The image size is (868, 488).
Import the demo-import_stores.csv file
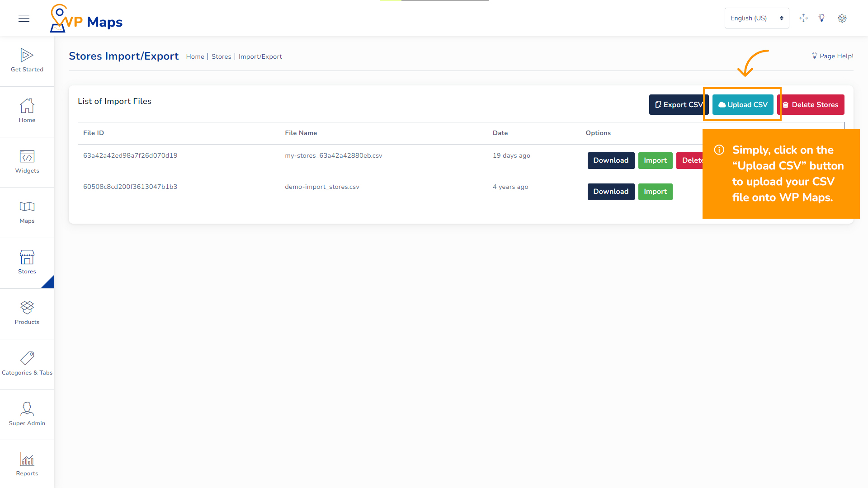pyautogui.click(x=655, y=192)
